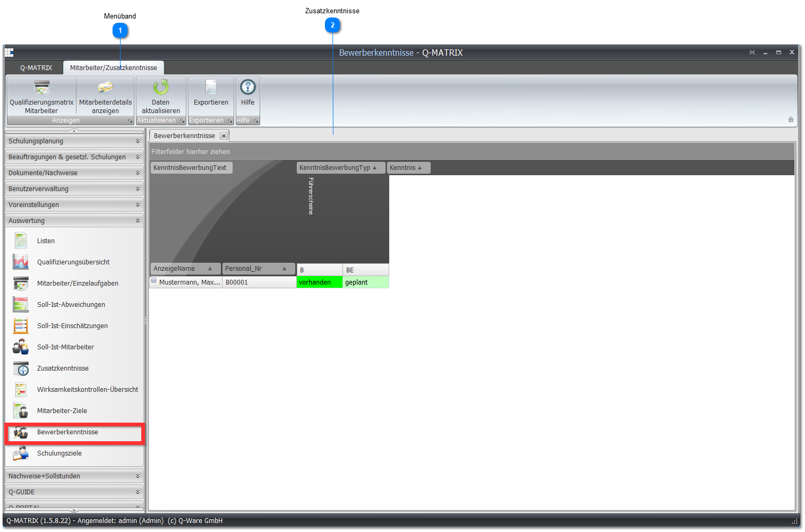
Task: Refresh data with Daten aktualisieren
Action: [x=161, y=97]
